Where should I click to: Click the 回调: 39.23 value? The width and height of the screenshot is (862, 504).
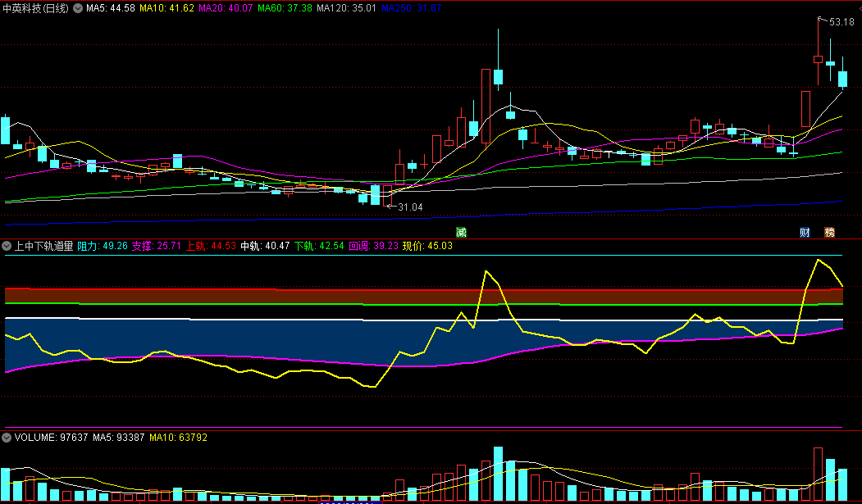click(x=373, y=246)
